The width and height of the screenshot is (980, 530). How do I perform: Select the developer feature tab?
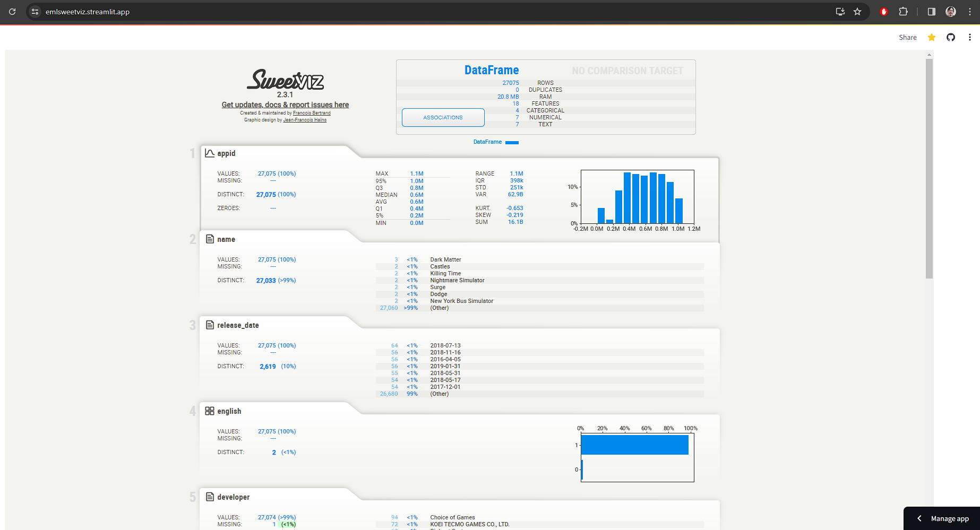tap(233, 497)
